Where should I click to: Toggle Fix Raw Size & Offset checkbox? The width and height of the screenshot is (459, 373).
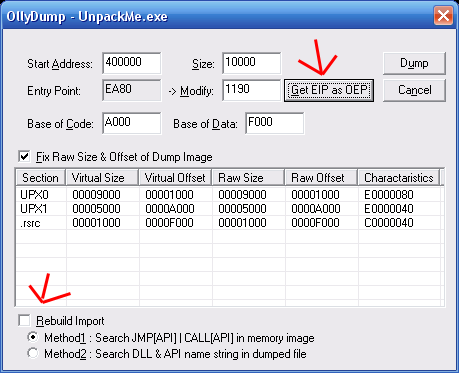click(x=24, y=156)
